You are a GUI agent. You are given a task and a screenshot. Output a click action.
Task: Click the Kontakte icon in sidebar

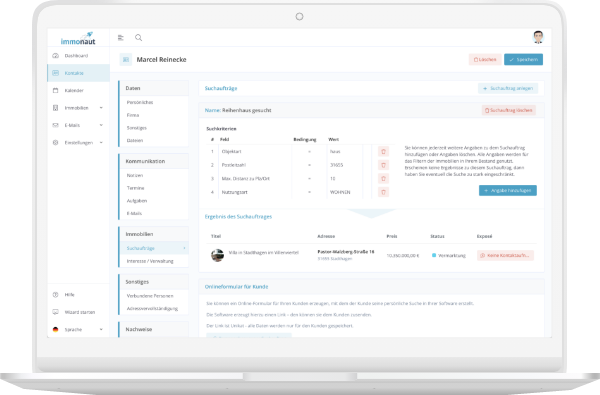(55, 73)
